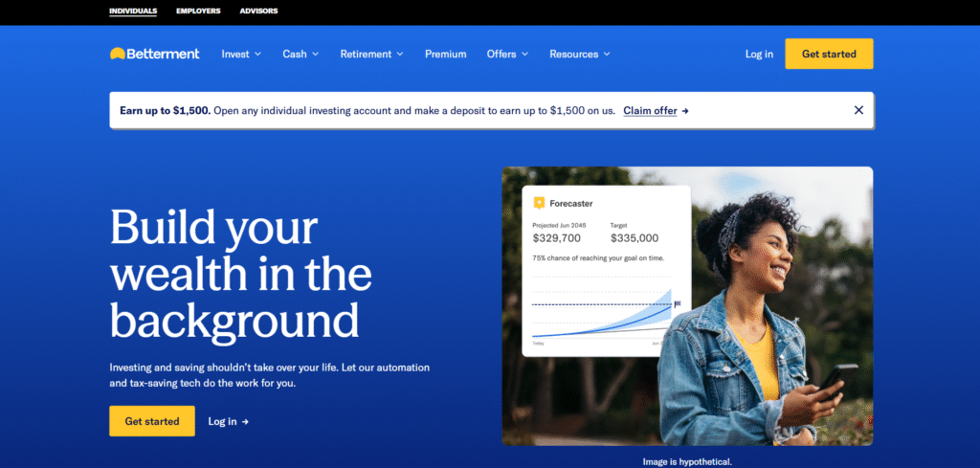
Task: Follow the Log in arrow link in hero
Action: [x=229, y=421]
